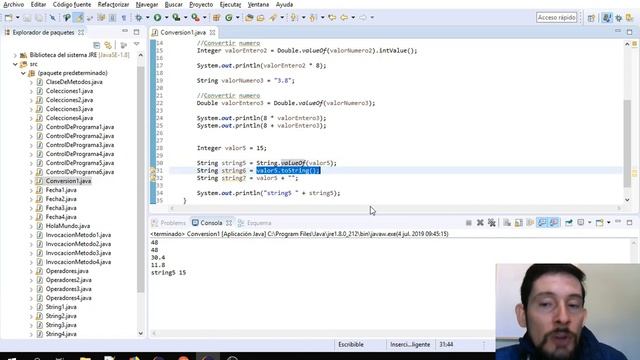Screen dimensions: 640x360
Task: Select HolaMundo.java in package explorer
Action: (x=68, y=226)
